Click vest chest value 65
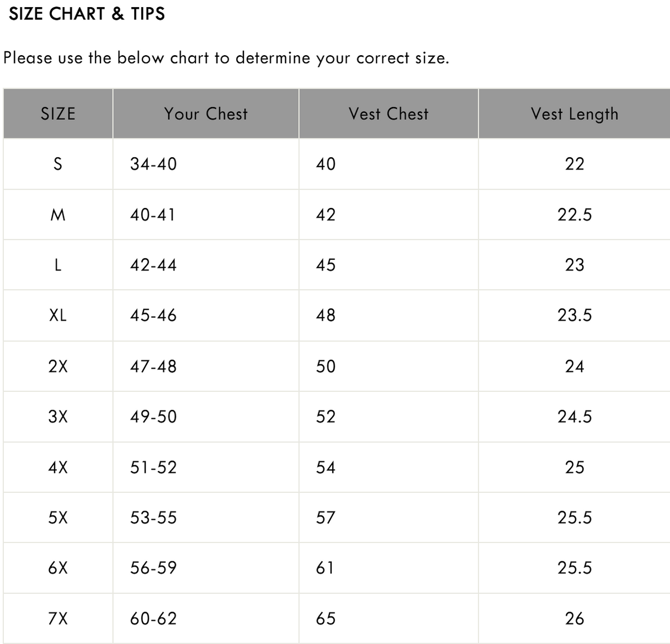 [x=326, y=619]
